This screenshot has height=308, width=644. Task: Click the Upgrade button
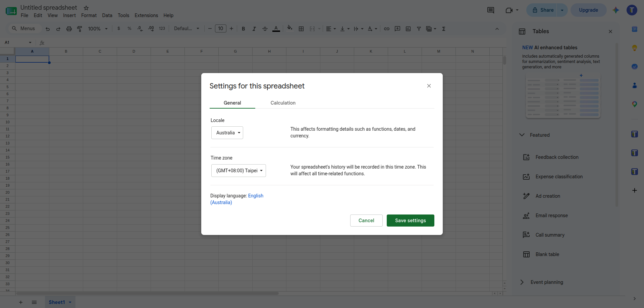(x=589, y=10)
